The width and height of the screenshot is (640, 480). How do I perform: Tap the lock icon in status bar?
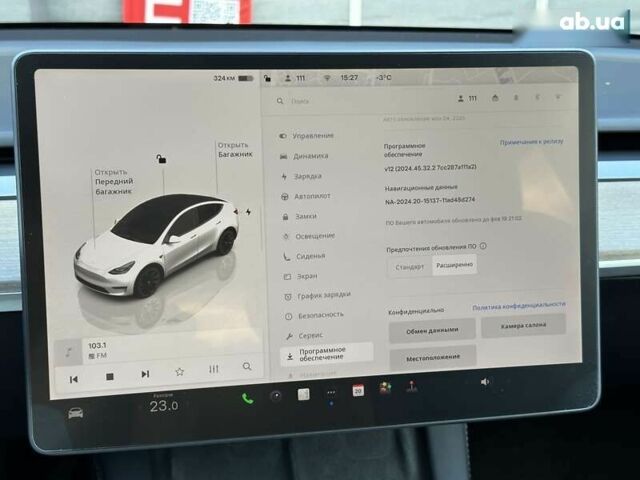click(267, 78)
